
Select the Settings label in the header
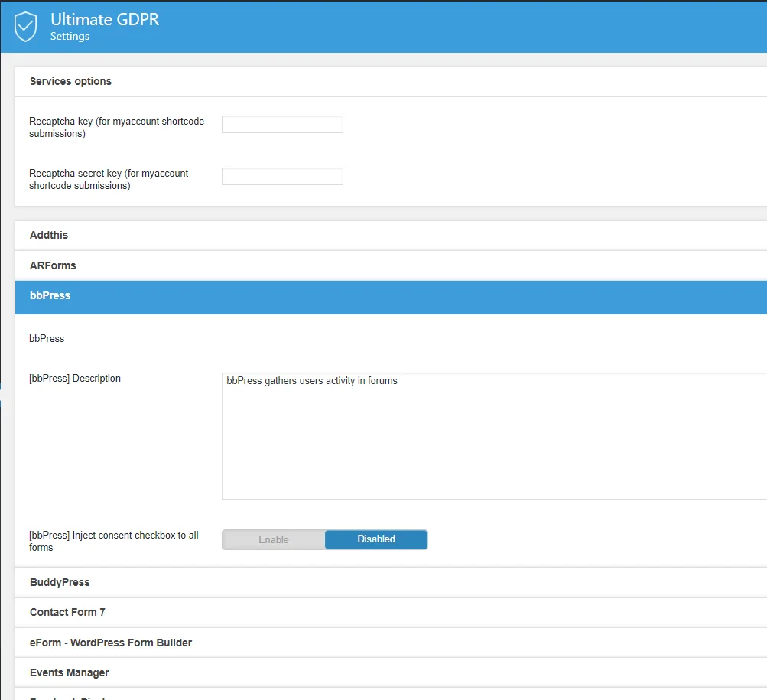click(x=70, y=36)
